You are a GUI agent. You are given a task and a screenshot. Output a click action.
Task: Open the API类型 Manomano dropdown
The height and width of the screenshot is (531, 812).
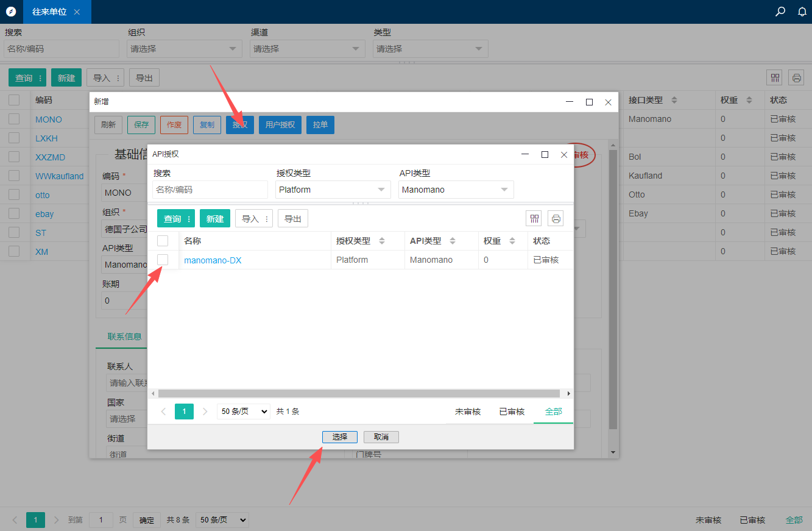[456, 190]
